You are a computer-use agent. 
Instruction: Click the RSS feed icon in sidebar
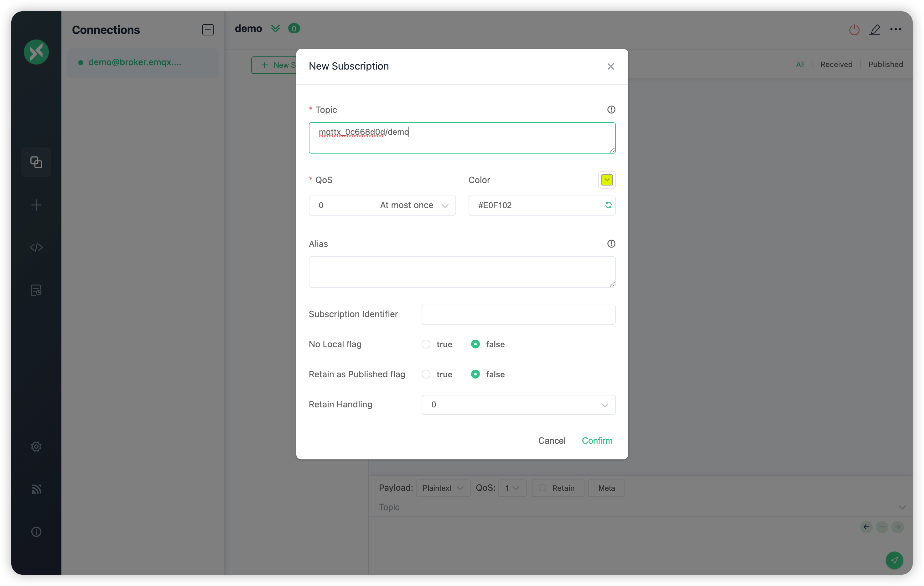click(36, 489)
